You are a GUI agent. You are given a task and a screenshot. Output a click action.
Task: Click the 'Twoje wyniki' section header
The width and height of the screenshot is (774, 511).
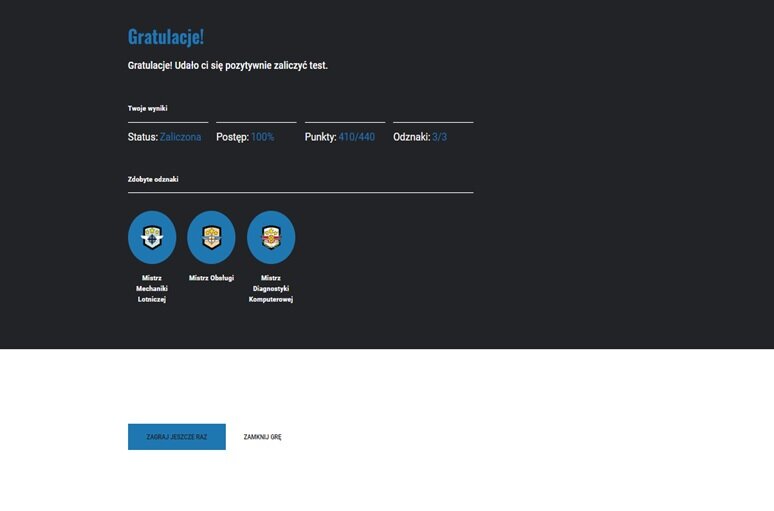147,108
